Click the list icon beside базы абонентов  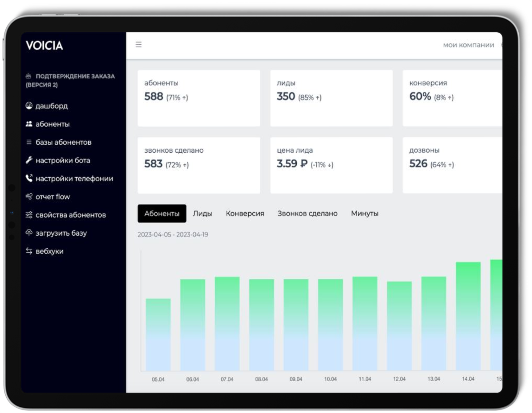coord(29,142)
